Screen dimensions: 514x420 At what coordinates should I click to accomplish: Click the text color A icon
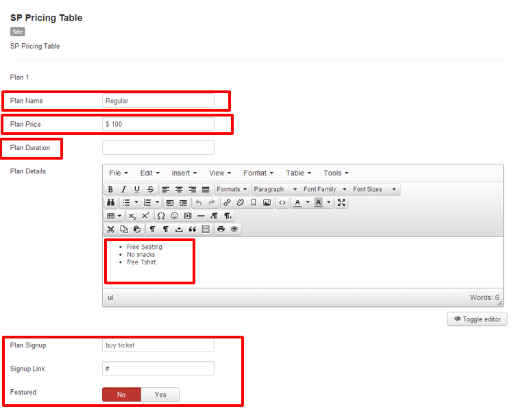(297, 203)
